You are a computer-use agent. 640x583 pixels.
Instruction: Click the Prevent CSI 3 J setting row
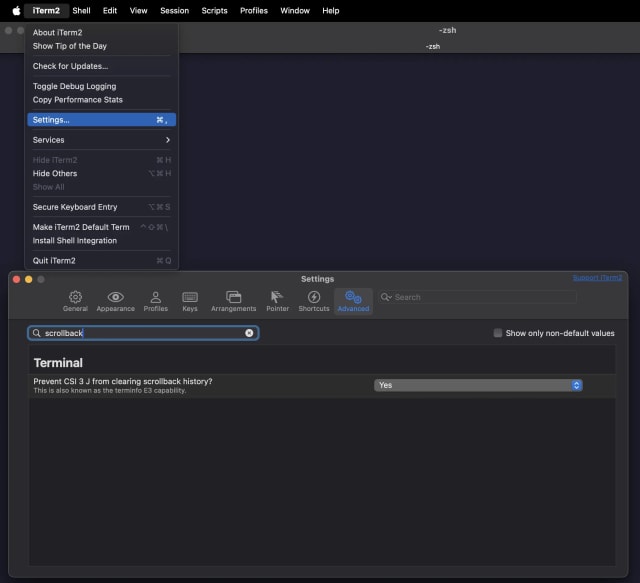[x=322, y=385]
